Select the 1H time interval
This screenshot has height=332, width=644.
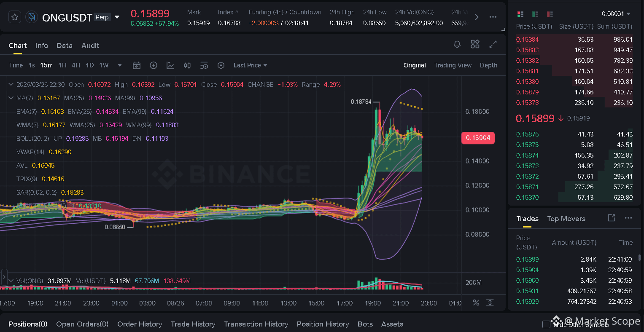click(x=62, y=65)
